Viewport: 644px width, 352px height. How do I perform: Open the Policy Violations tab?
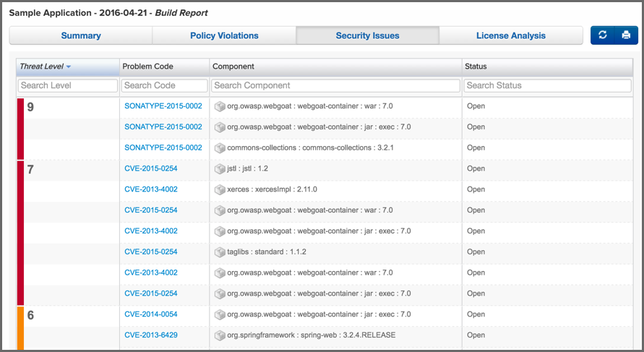coord(224,35)
